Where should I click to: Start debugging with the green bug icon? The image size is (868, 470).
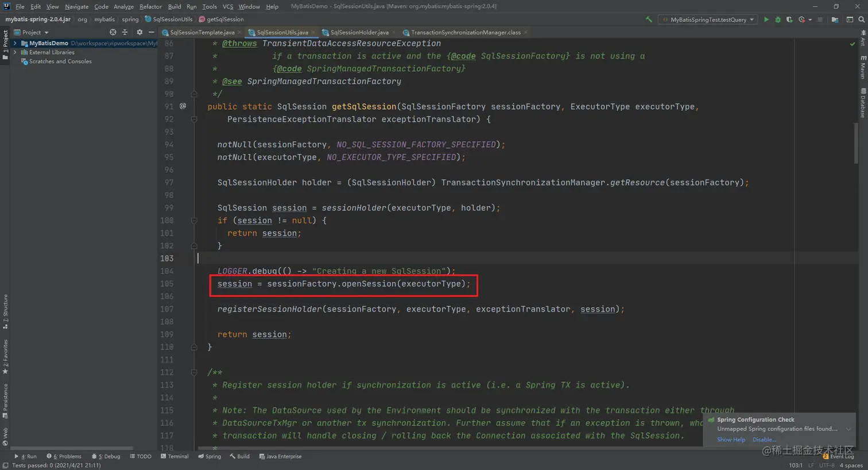[778, 20]
